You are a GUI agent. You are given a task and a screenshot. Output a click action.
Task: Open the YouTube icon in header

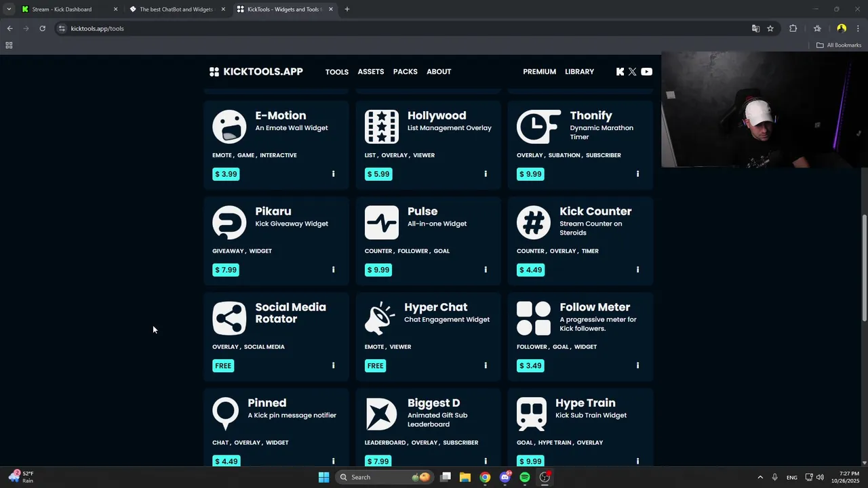647,72
